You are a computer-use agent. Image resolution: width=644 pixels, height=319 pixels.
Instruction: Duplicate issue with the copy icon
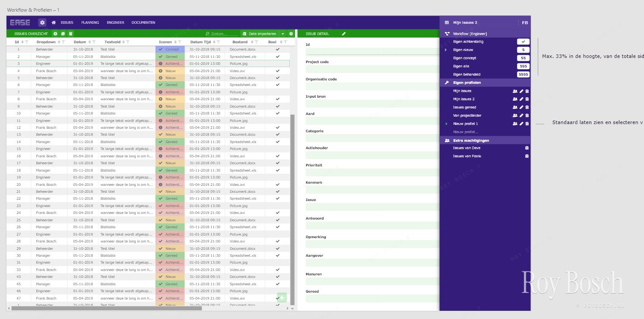tap(63, 34)
